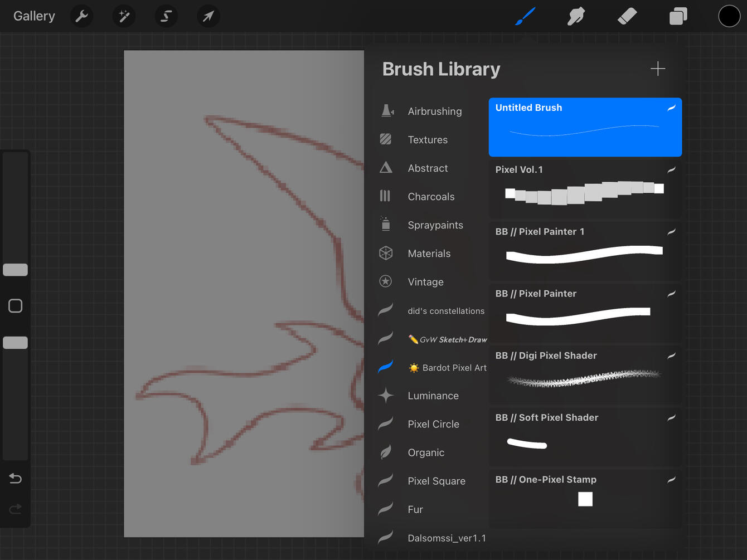Tap the Paintbrush tool icon
Image resolution: width=747 pixels, height=560 pixels.
click(525, 16)
